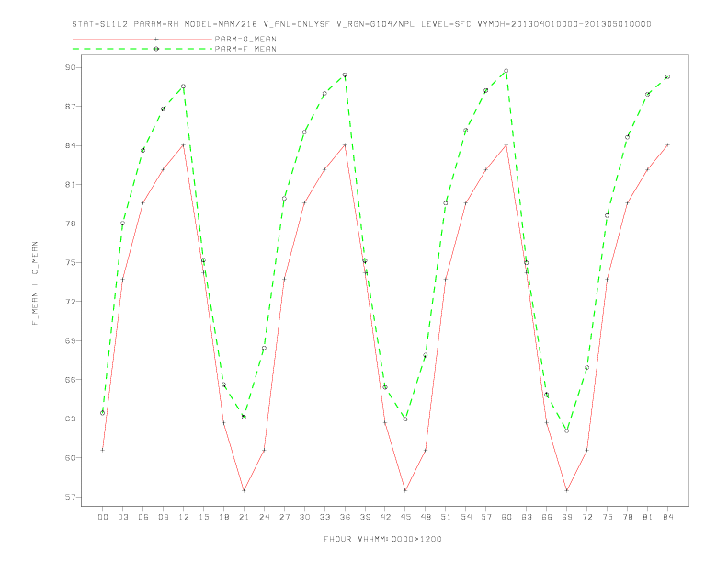Click the circle marker on the F_MEAN legend line

click(156, 49)
